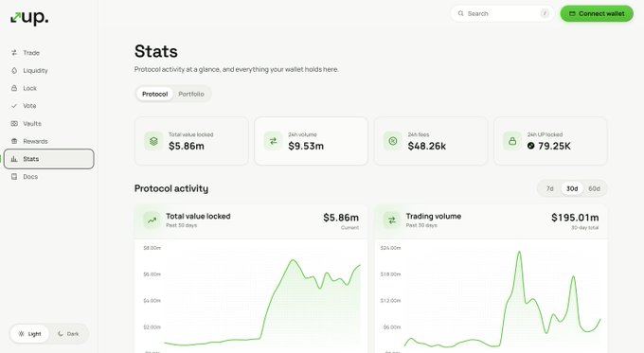Select the 7d time range
644x353 pixels.
pos(550,189)
